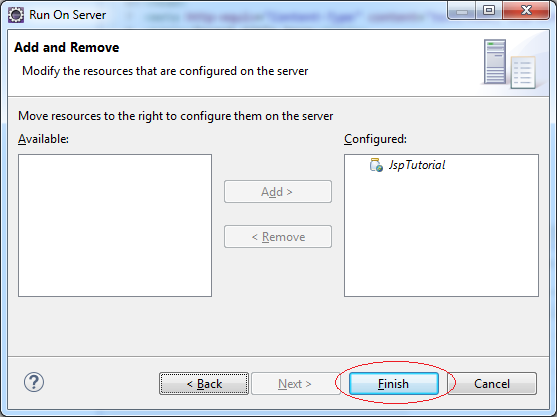Maximize the Run On Server window
The width and height of the screenshot is (557, 417).
(489, 11)
